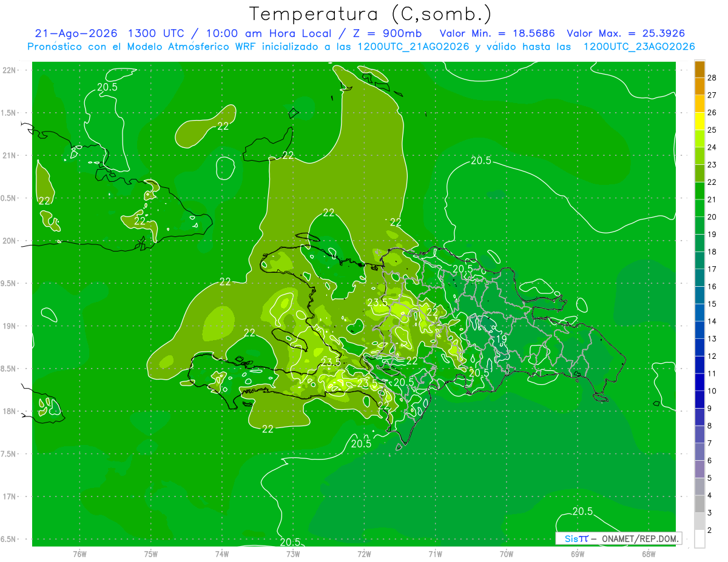Click the '1200UTC_21AGO2026' initialization time
This screenshot has width=728, height=562.
[413, 47]
